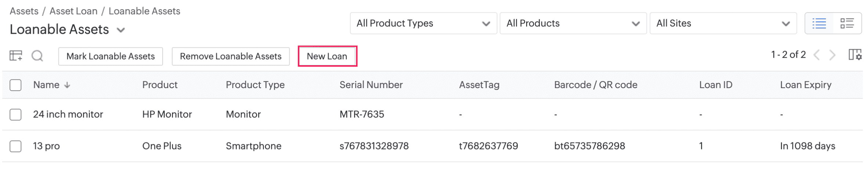Expand the All Products dropdown
Viewport: 868px width, 188px height.
click(x=573, y=23)
